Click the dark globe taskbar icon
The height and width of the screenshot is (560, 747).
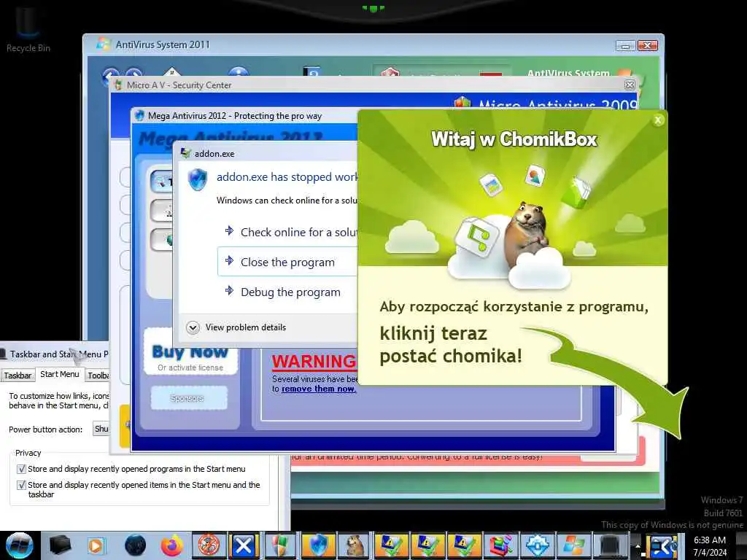[135, 545]
